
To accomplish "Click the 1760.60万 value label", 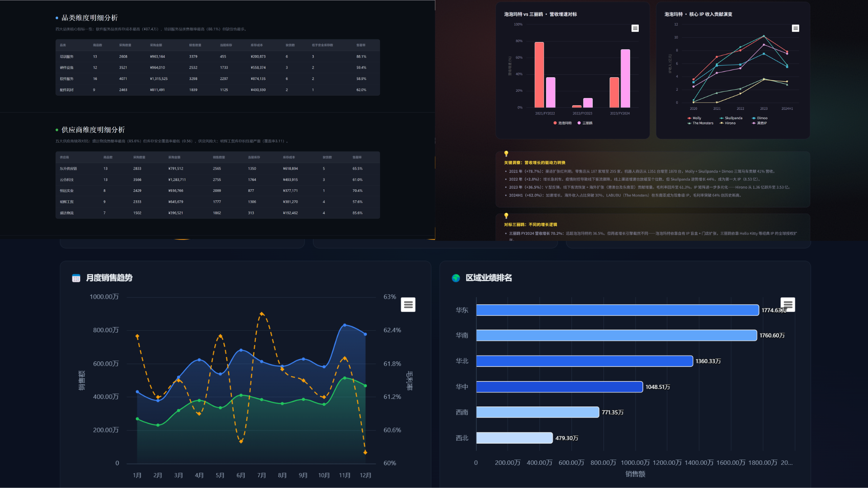I will click(772, 335).
